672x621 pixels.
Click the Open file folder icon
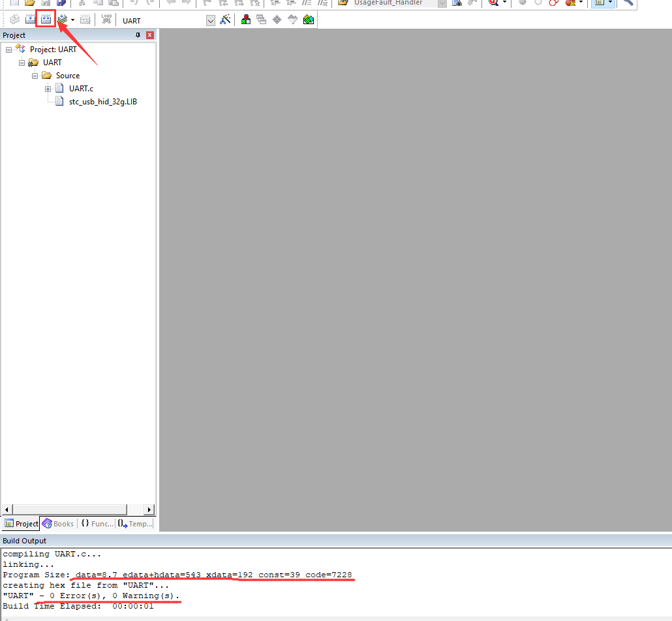29,3
